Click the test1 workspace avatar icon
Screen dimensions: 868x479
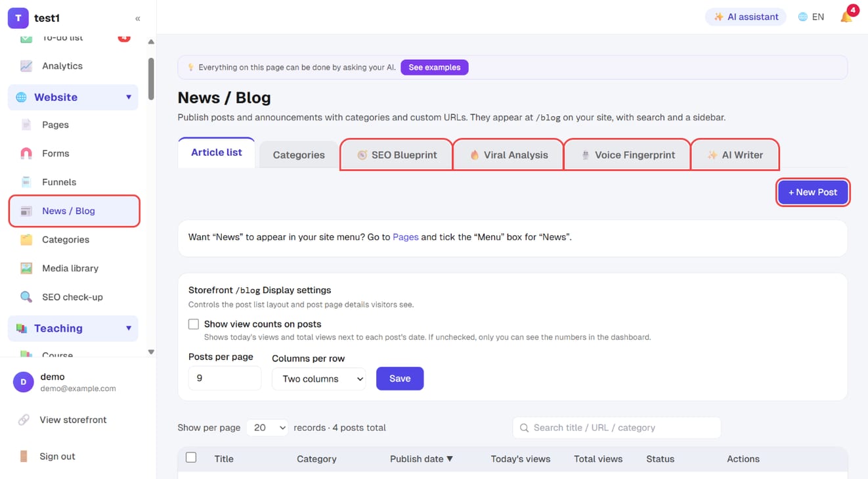click(18, 18)
